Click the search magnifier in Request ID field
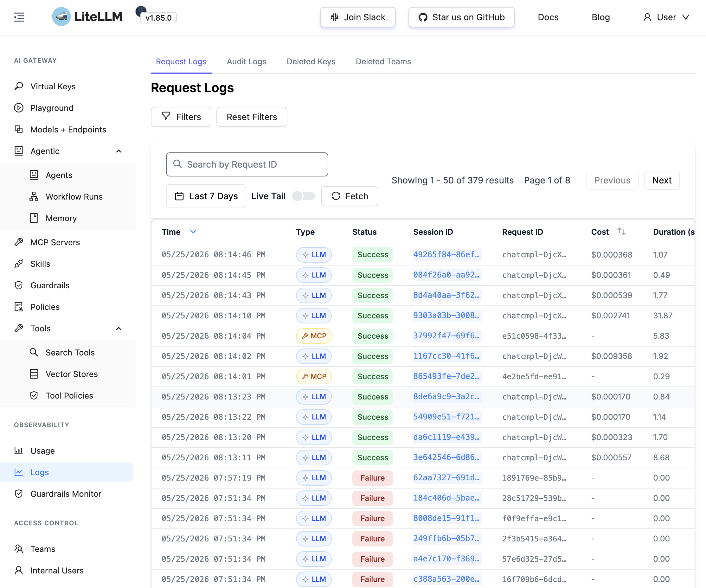 coord(177,164)
